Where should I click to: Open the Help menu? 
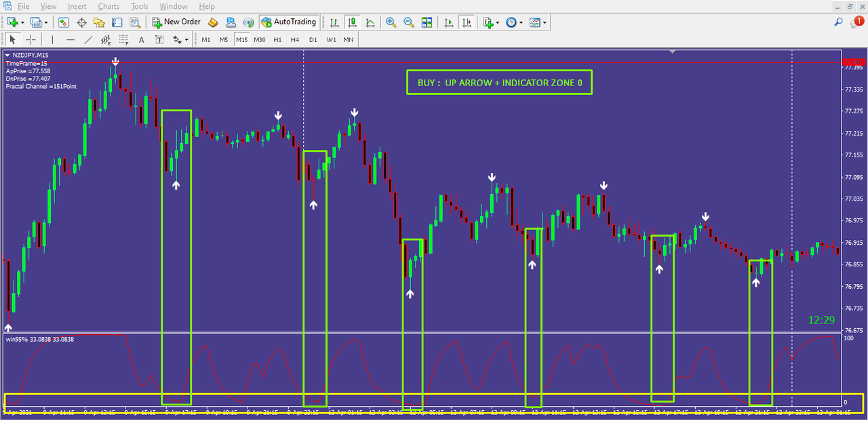click(x=207, y=6)
